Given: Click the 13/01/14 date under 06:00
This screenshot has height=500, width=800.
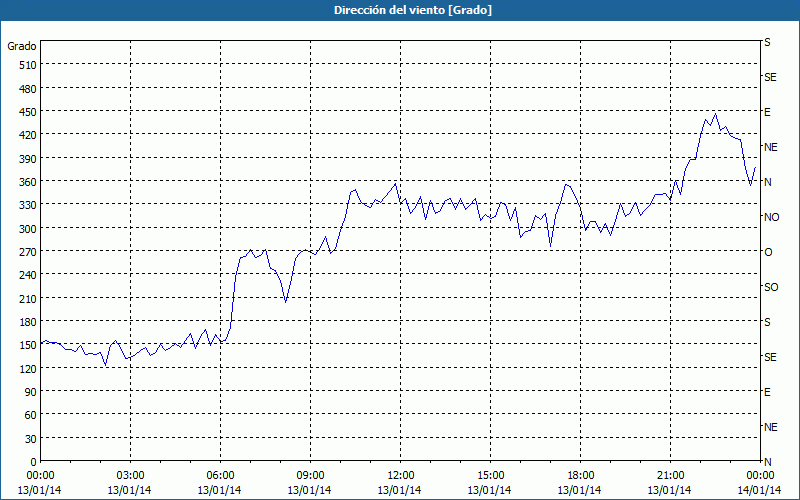Looking at the screenshot, I should (x=219, y=490).
